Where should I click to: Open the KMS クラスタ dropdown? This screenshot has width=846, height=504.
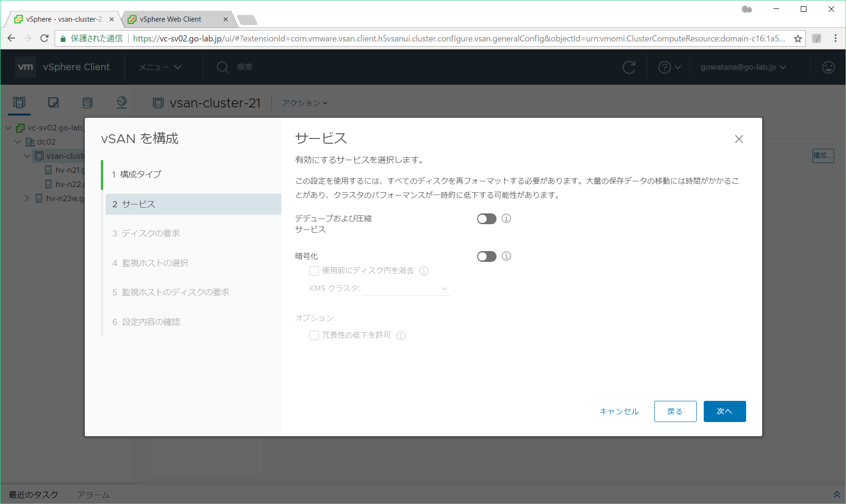point(407,289)
